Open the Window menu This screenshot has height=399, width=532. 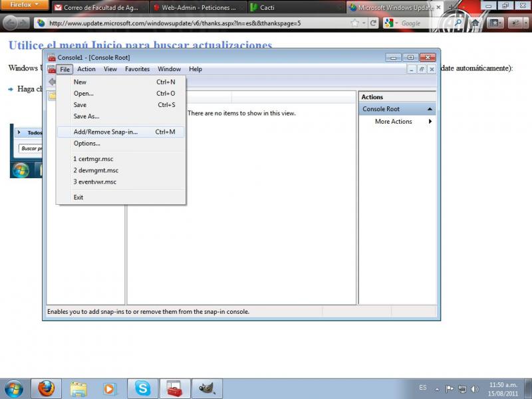(169, 69)
